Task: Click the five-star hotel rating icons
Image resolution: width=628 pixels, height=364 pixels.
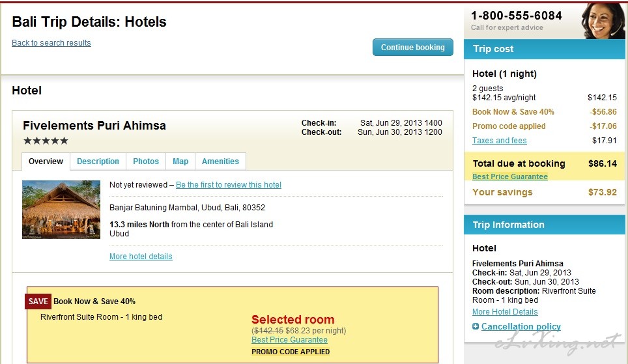Action: [46, 141]
